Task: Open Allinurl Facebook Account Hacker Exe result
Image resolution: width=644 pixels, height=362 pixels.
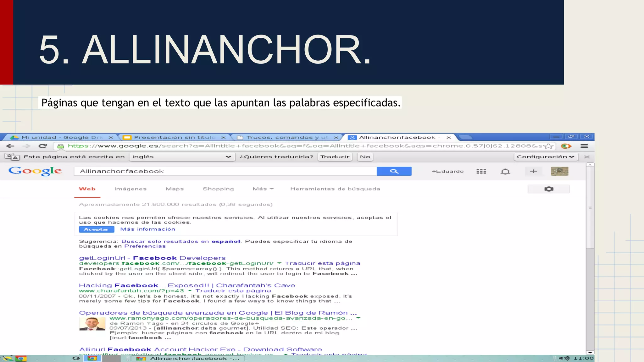Action: (201, 349)
